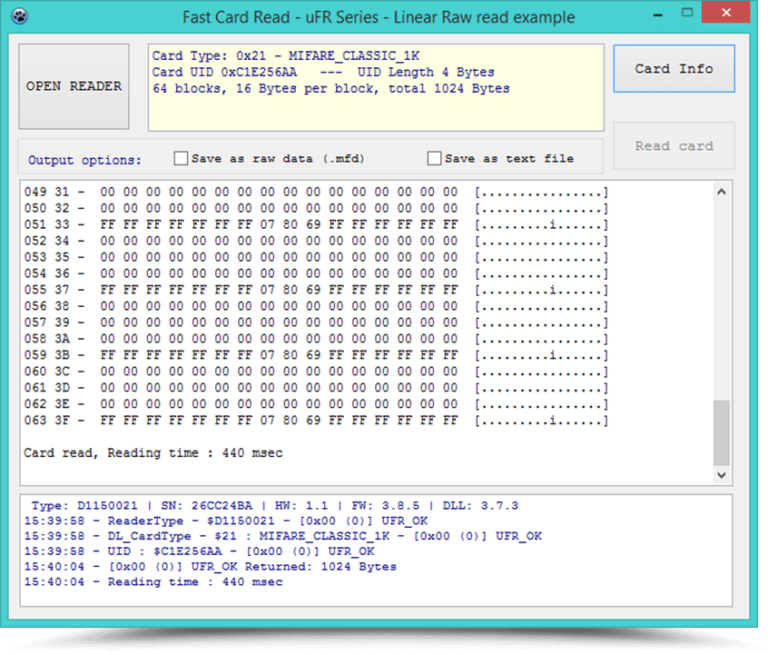The image size is (768, 655).
Task: Click the hex output scrollbar thumb
Action: coord(721,433)
